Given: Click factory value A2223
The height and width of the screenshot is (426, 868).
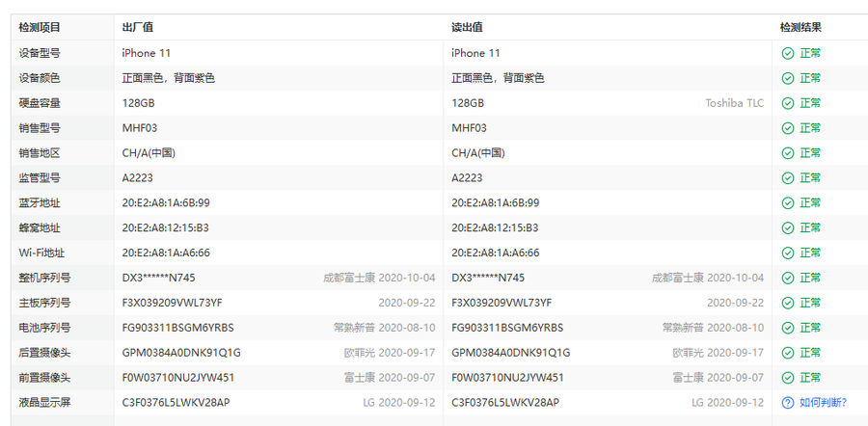Looking at the screenshot, I should pyautogui.click(x=138, y=177).
